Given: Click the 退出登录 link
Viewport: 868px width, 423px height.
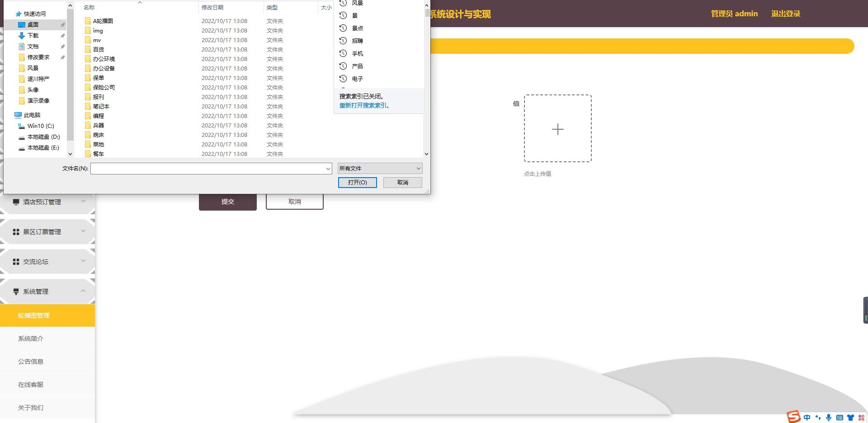Looking at the screenshot, I should pos(786,14).
